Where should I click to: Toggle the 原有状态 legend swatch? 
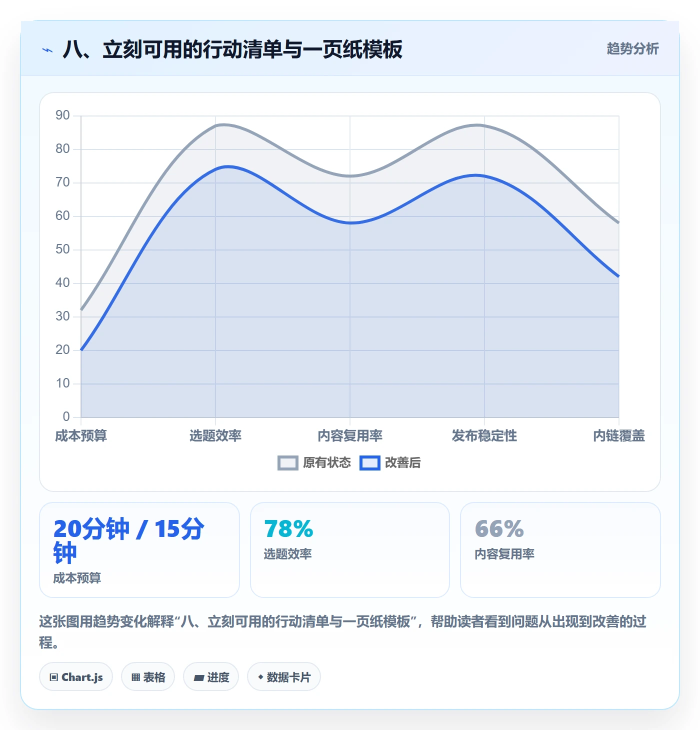tap(288, 463)
